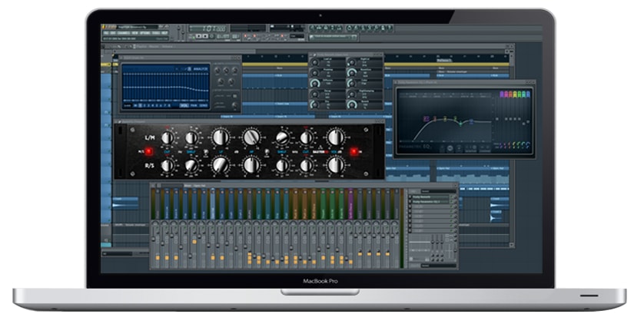The height and width of the screenshot is (314, 644).
Task: Click the L/M row LF gain knob
Action: [x=221, y=137]
